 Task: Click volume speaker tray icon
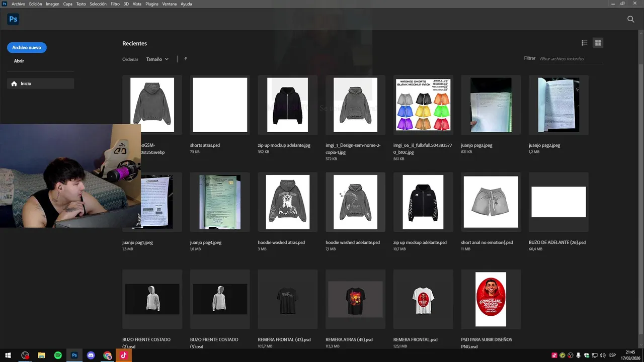[x=603, y=355]
